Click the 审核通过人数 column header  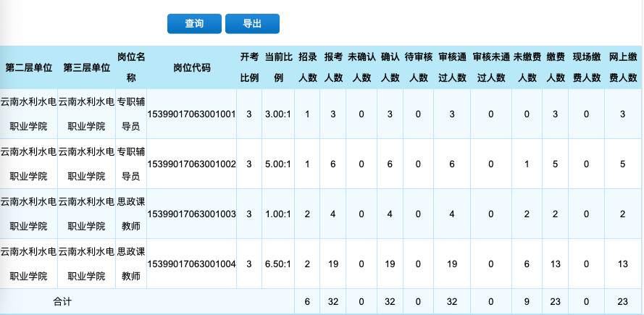click(452, 67)
